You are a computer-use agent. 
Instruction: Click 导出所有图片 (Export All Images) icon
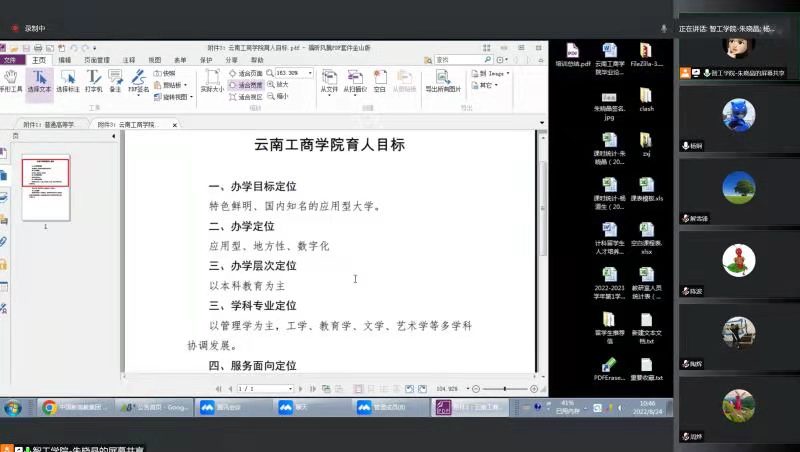click(443, 81)
